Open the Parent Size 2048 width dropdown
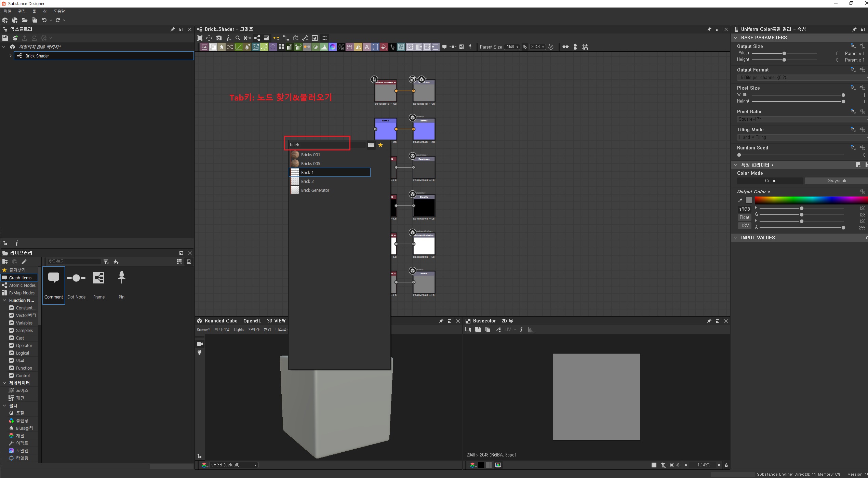The width and height of the screenshot is (868, 478). pyautogui.click(x=512, y=47)
